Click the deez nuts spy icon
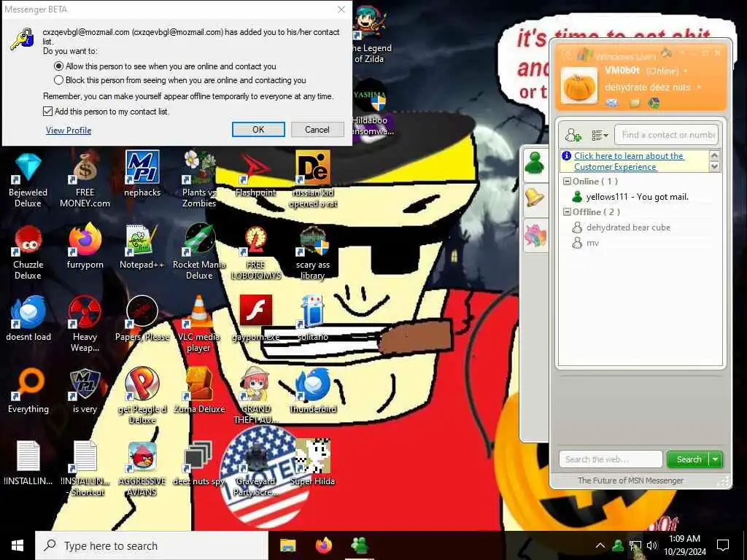 tap(199, 463)
